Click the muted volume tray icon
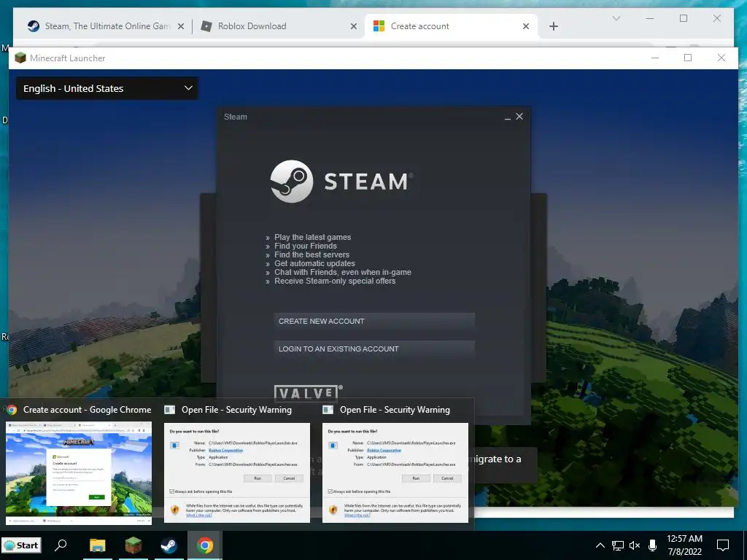Image resolution: width=747 pixels, height=560 pixels. [635, 545]
